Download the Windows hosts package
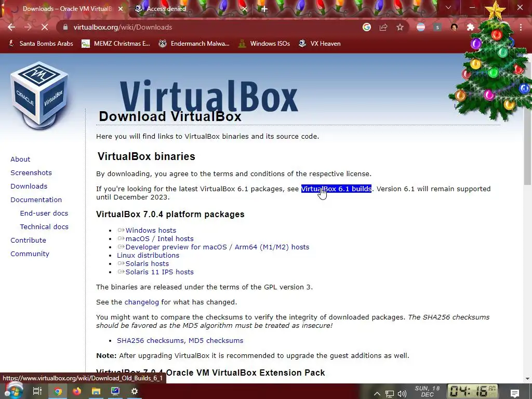The image size is (532, 399). 151,230
